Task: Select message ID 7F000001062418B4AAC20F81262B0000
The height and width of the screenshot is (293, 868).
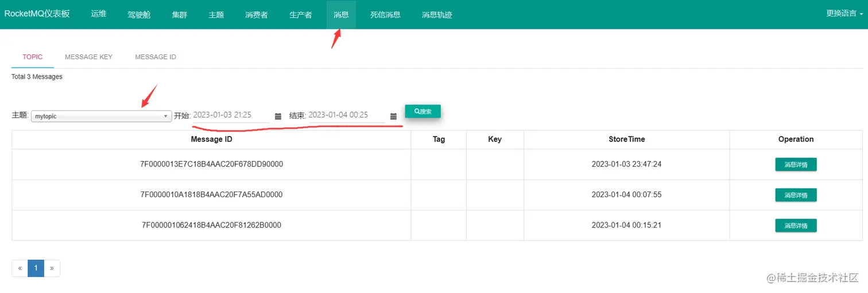Action: pyautogui.click(x=212, y=225)
